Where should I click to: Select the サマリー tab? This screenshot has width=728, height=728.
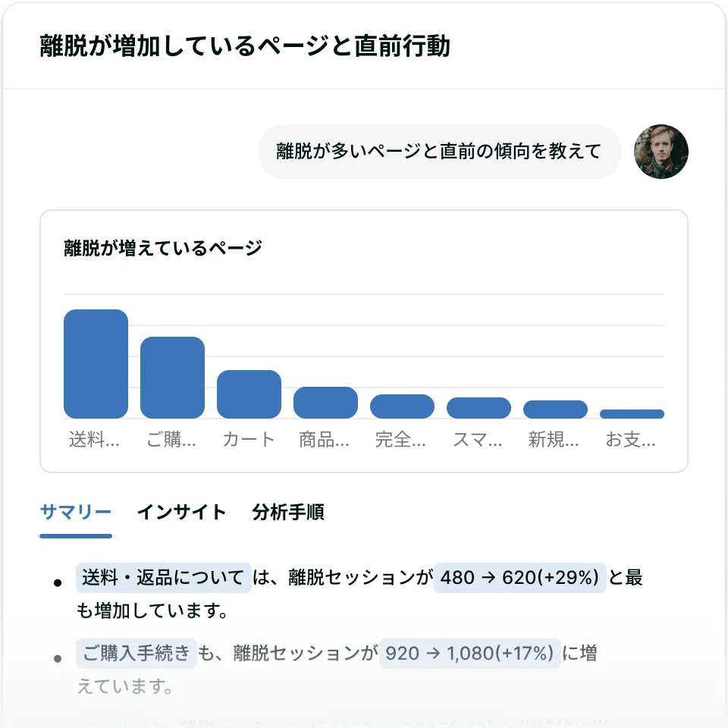pyautogui.click(x=75, y=513)
